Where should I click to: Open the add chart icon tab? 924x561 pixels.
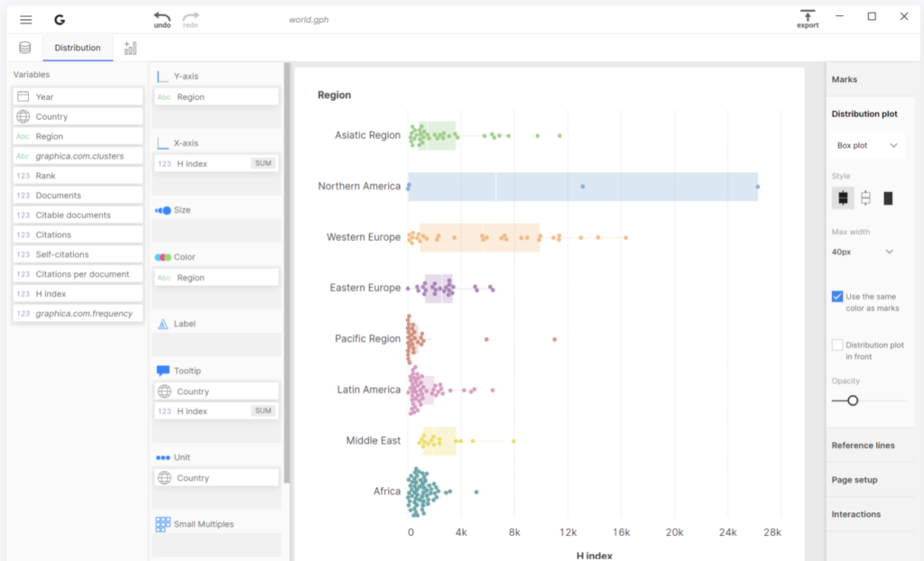tap(131, 48)
